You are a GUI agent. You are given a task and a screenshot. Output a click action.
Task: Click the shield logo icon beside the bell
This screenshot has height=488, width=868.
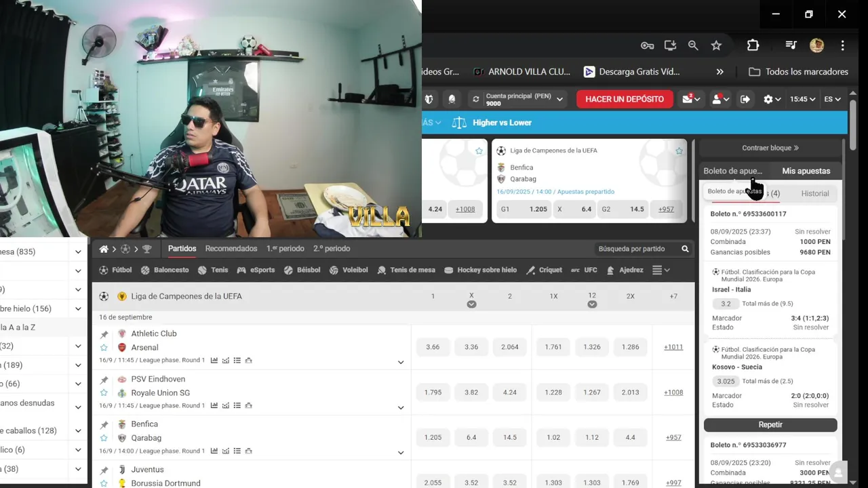[x=429, y=99]
